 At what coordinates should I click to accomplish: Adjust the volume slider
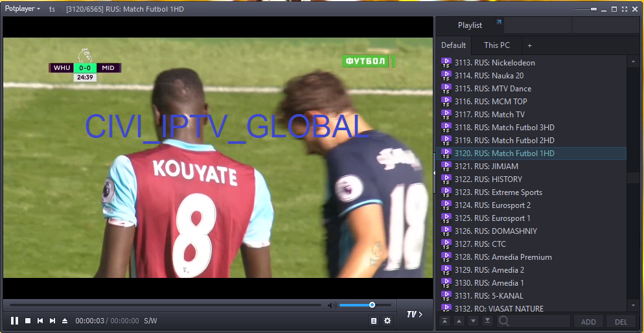pyautogui.click(x=372, y=305)
